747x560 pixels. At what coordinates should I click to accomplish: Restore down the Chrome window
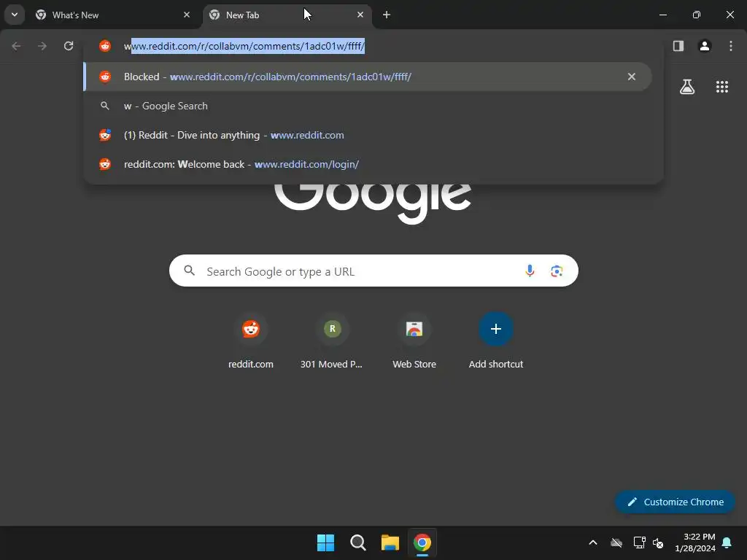coord(697,15)
